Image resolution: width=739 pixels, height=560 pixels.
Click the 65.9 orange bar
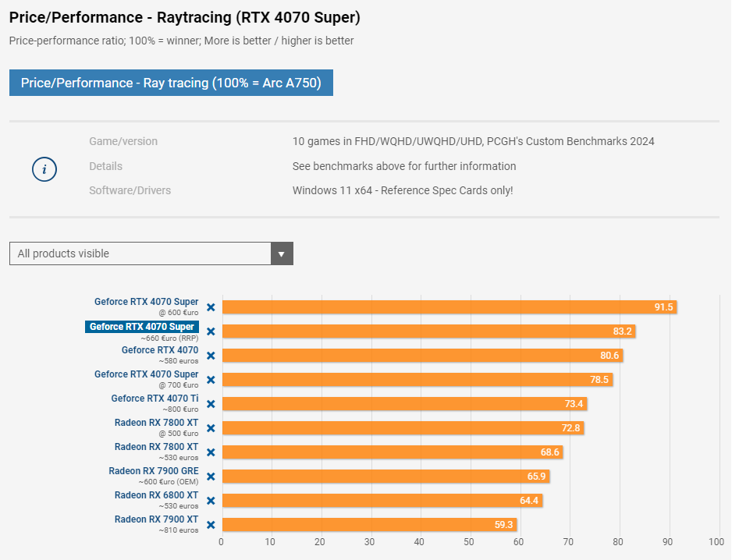pos(386,477)
